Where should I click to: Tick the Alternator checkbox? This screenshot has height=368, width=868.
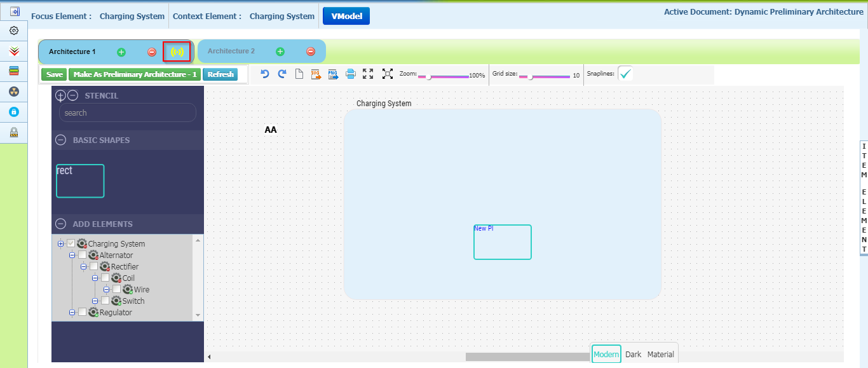pyautogui.click(x=82, y=256)
